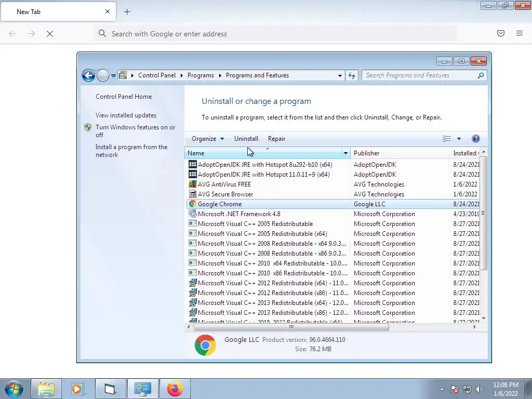The height and width of the screenshot is (399, 532).
Task: Click horizontal scrollbar left arrow
Action: 189,327
